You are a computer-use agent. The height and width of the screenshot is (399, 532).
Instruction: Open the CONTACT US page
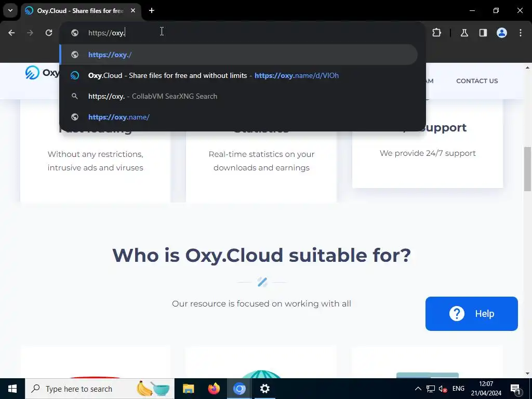click(x=477, y=81)
